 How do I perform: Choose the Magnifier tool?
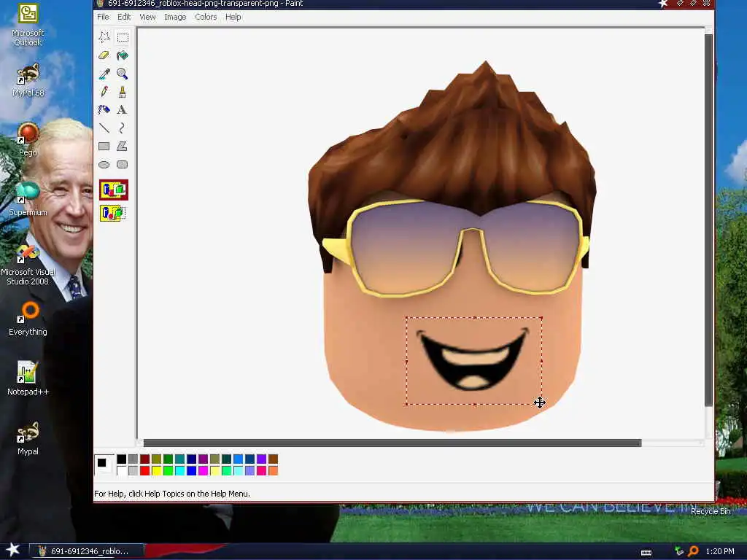pyautogui.click(x=123, y=74)
